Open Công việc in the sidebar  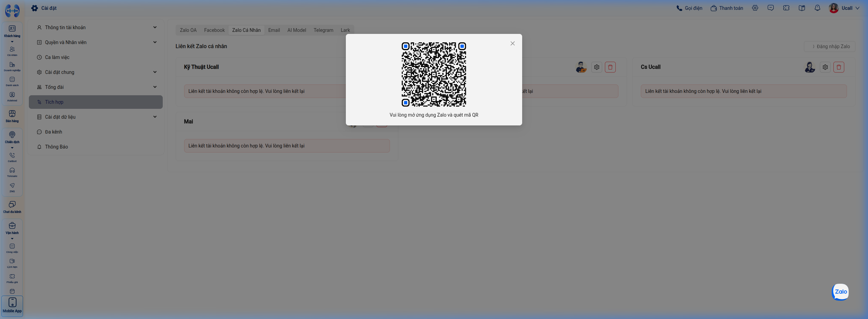[12, 248]
